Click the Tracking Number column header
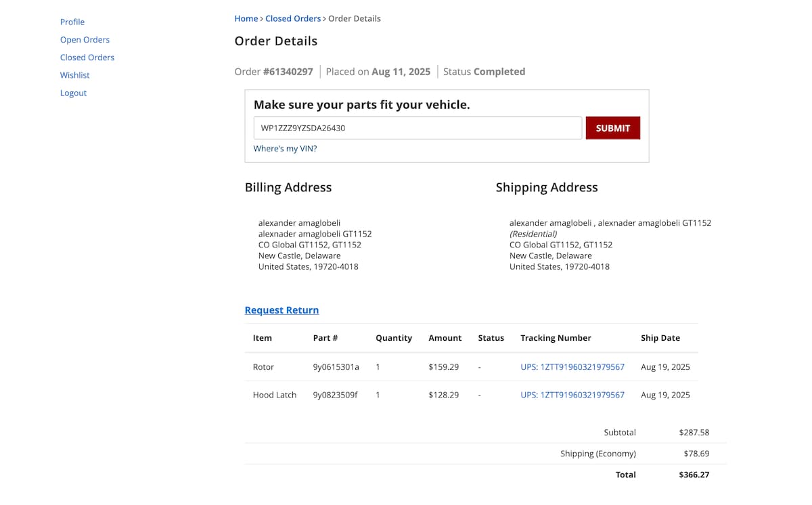812x505 pixels. (x=556, y=338)
